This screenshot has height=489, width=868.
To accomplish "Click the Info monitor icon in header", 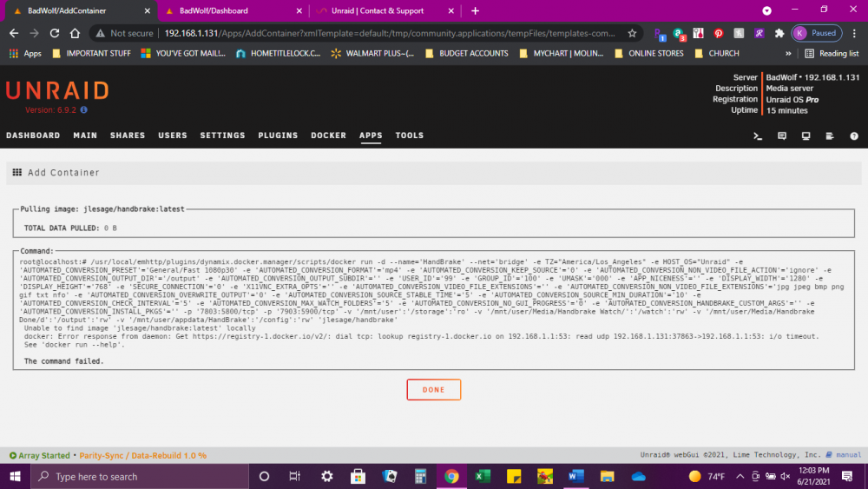I will coord(806,135).
